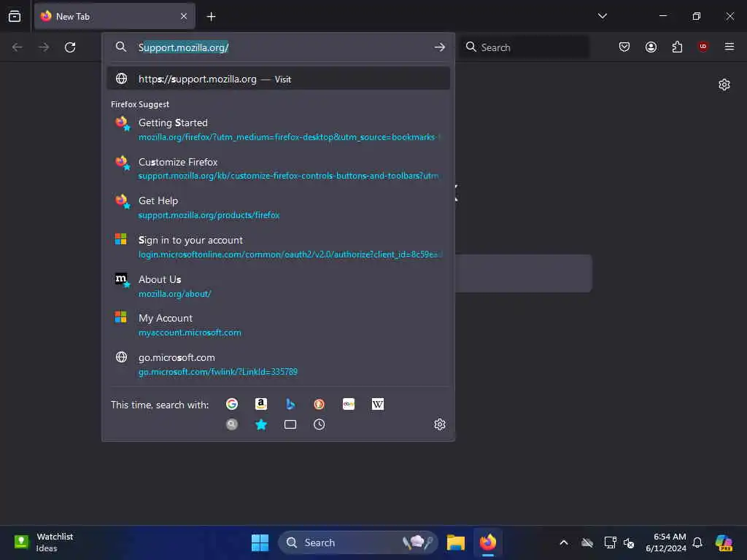Image resolution: width=747 pixels, height=560 pixels.
Task: Open File Explorer from the taskbar
Action: (x=456, y=542)
